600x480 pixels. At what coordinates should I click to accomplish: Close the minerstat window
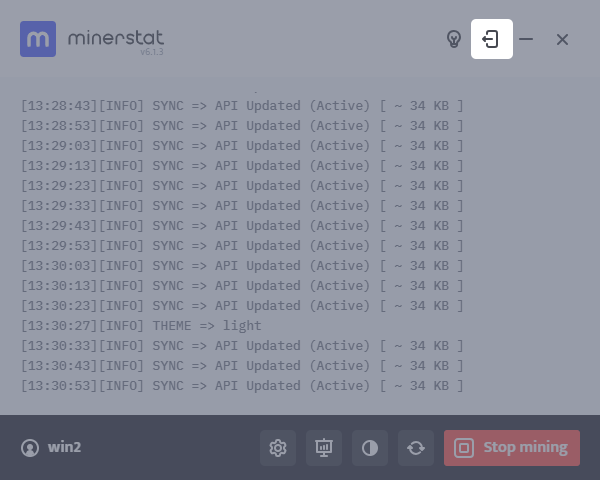(562, 39)
